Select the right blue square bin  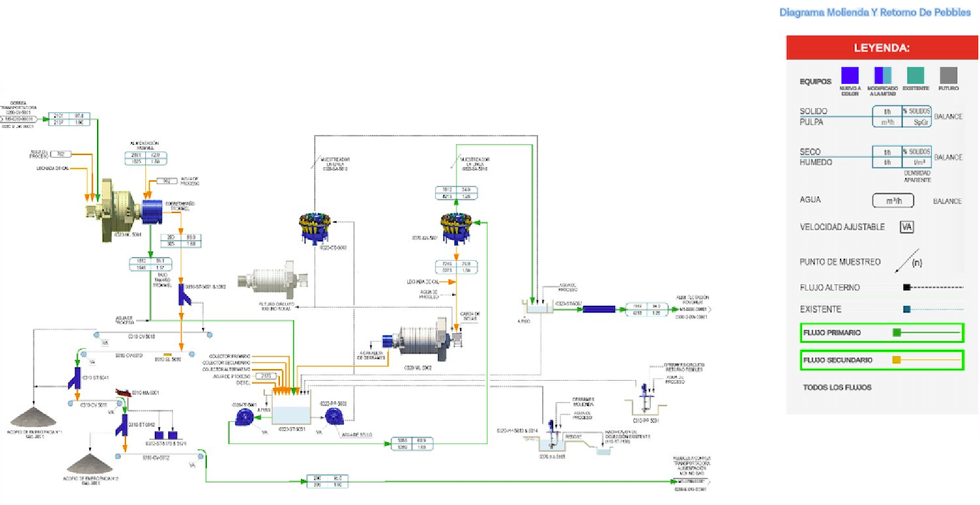pos(173,435)
